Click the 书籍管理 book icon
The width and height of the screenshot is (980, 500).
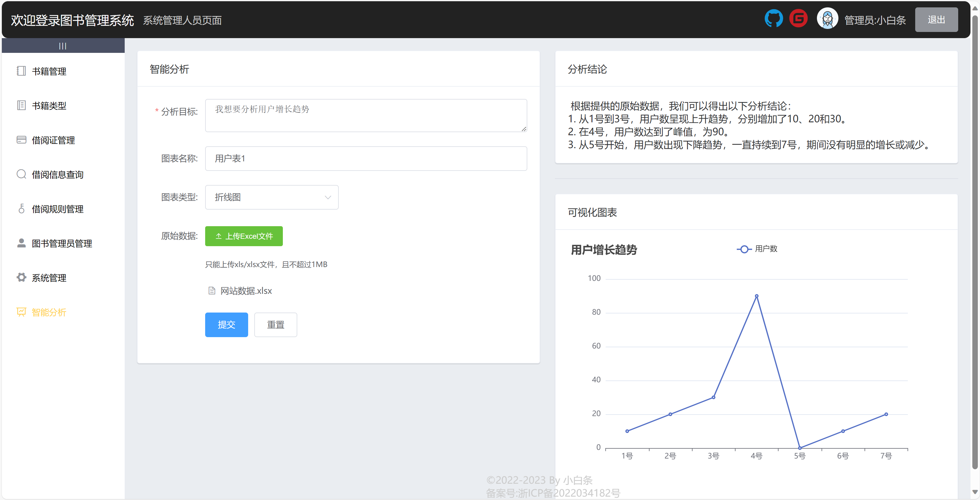click(x=21, y=71)
